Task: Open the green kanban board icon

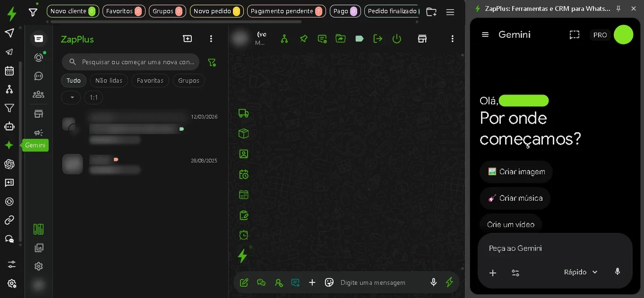Action: tap(39, 230)
